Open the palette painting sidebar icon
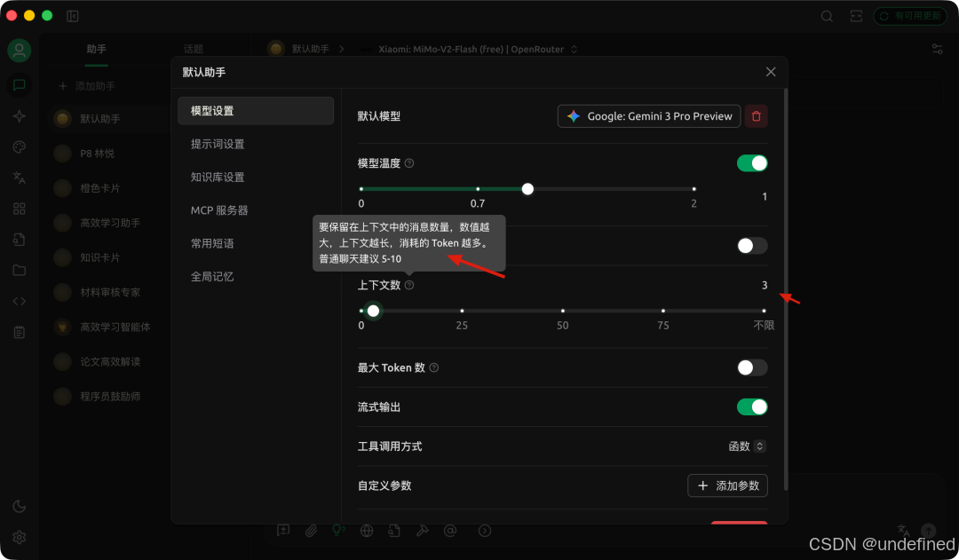The width and height of the screenshot is (959, 560). coord(19,146)
